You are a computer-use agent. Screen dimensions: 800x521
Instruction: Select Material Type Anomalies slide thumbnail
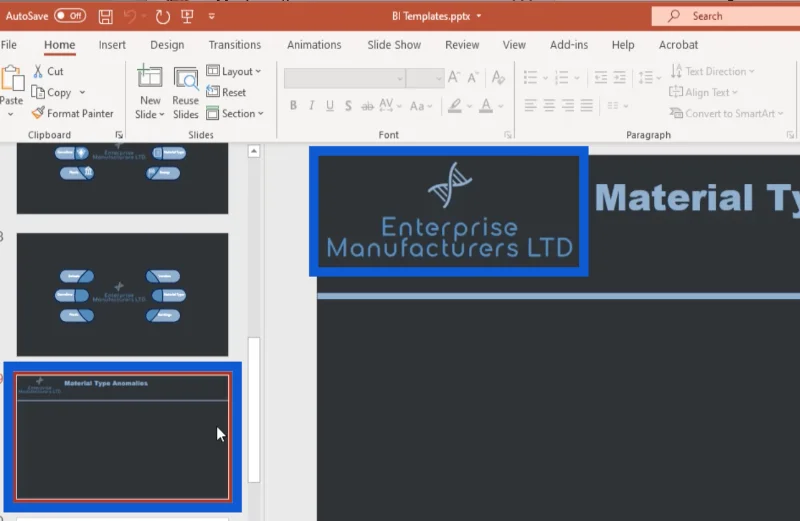[x=122, y=437]
